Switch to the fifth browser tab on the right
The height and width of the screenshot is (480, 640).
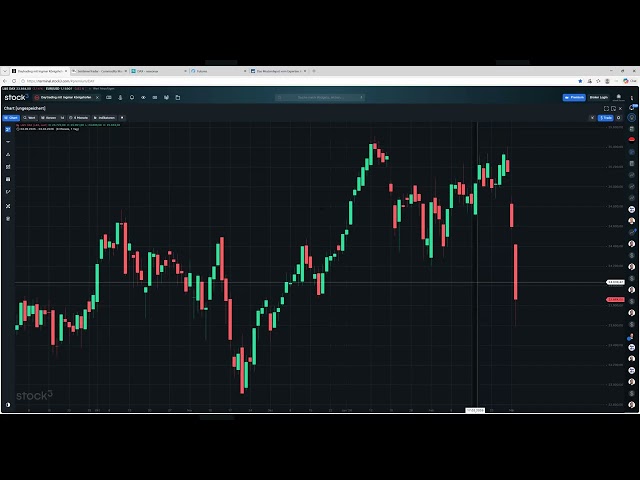pos(278,71)
